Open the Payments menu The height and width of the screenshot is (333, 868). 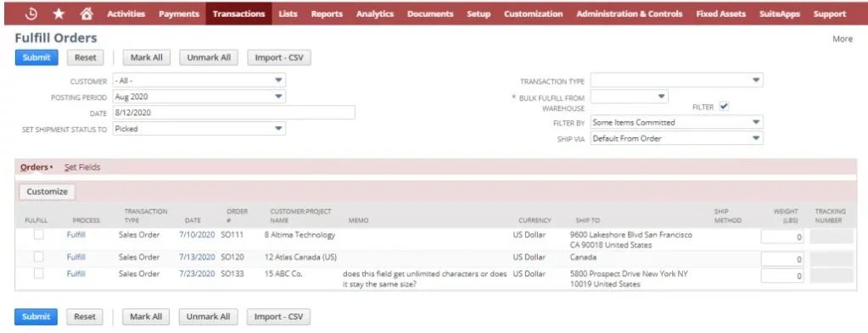pos(179,14)
